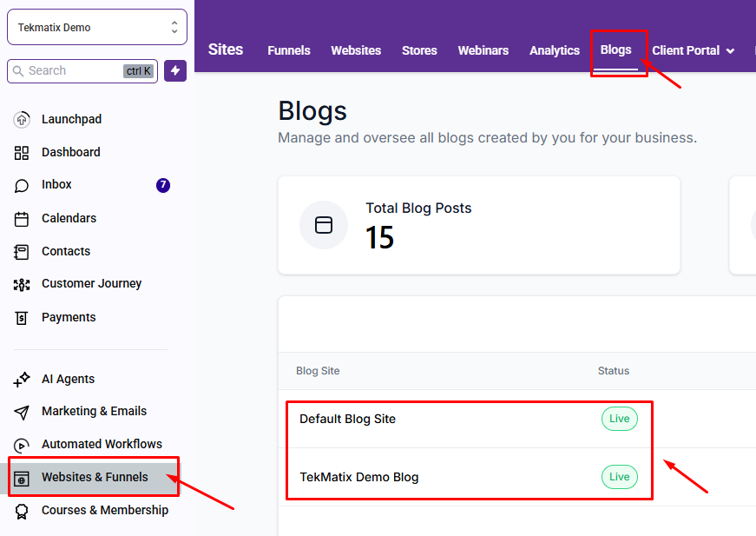Open Calendars in the sidebar
Image resolution: width=756 pixels, height=536 pixels.
pyautogui.click(x=69, y=218)
